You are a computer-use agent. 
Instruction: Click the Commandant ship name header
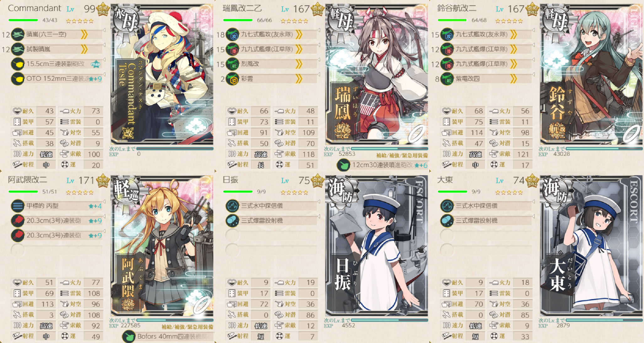point(35,8)
